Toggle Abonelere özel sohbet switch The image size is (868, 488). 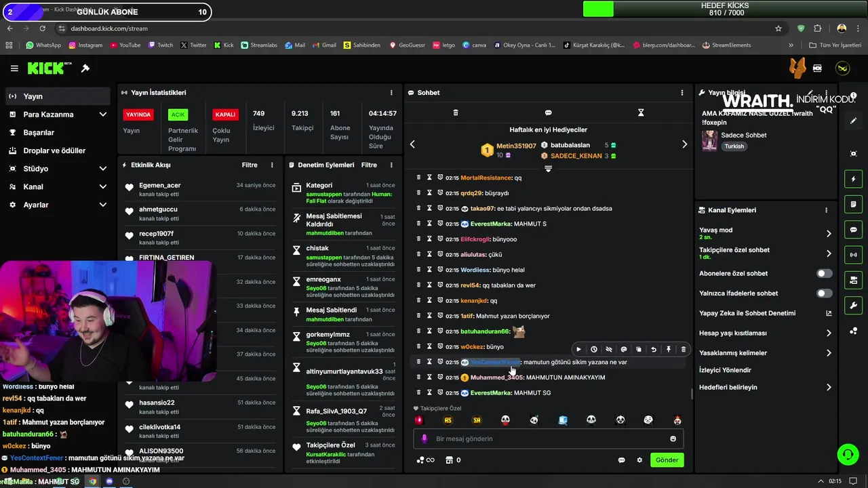click(824, 273)
